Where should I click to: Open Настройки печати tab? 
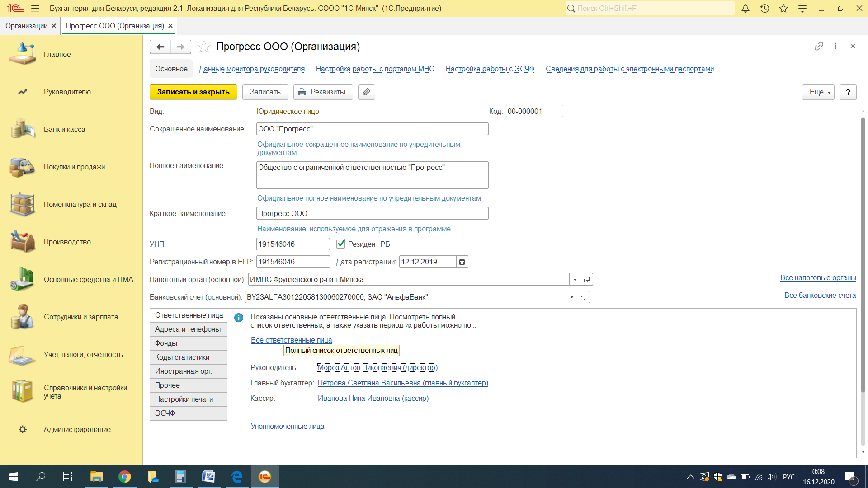point(188,399)
